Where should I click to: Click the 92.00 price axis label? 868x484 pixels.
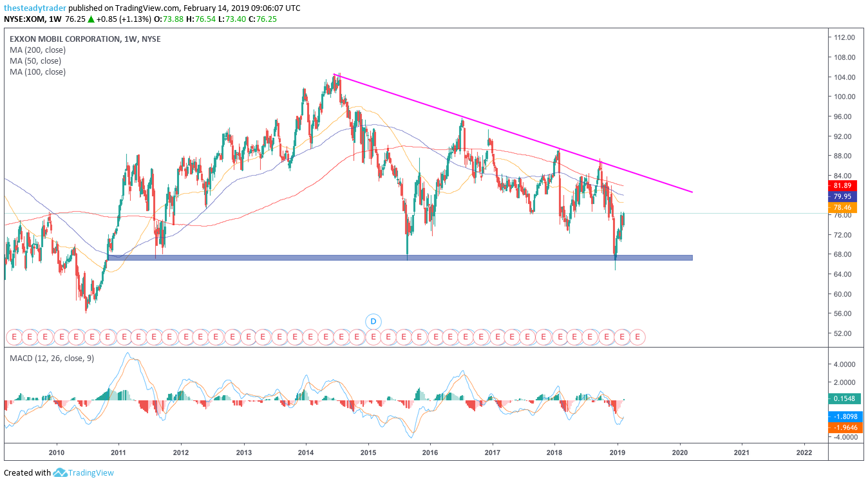tap(843, 136)
